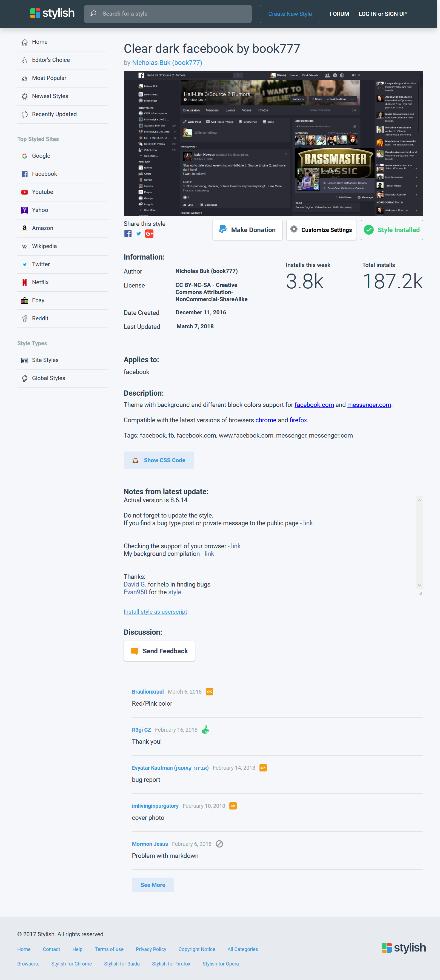Image resolution: width=440 pixels, height=980 pixels.
Task: Expand the Show CSS Code section
Action: 159,460
